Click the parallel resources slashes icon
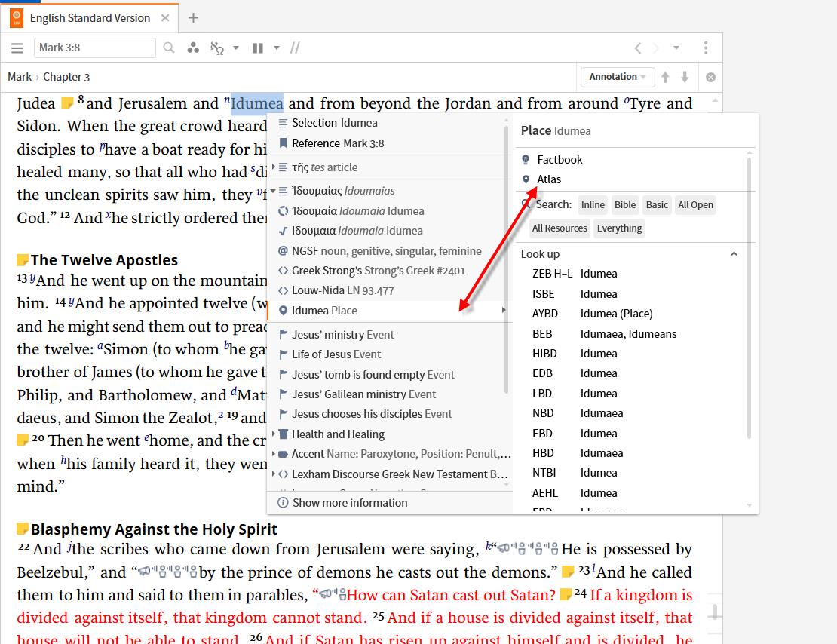Image resolution: width=837 pixels, height=644 pixels. (x=295, y=48)
